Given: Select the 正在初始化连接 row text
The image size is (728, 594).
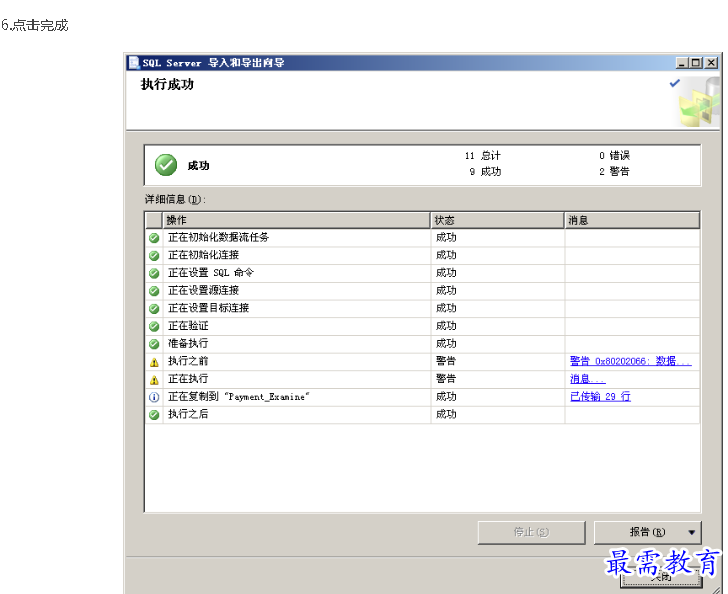Looking at the screenshot, I should click(203, 255).
